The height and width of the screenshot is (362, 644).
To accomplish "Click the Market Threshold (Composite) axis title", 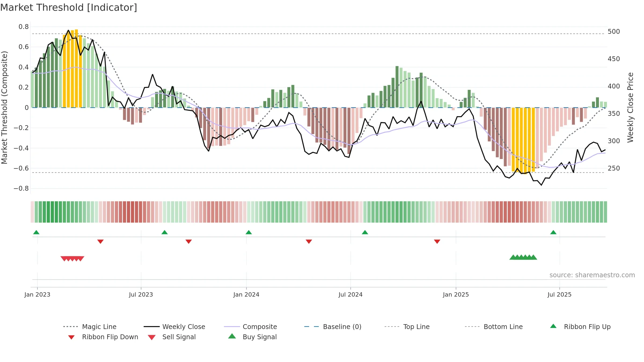I will point(4,108).
